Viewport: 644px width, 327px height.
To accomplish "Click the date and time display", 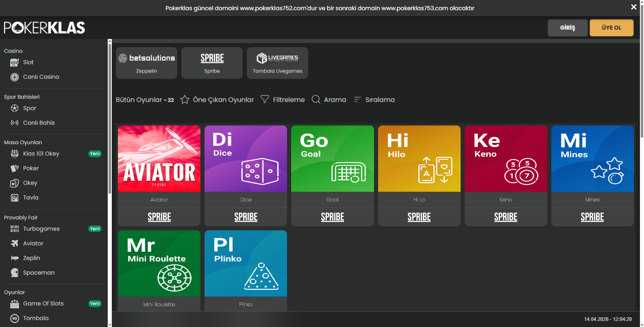I will coord(608,319).
